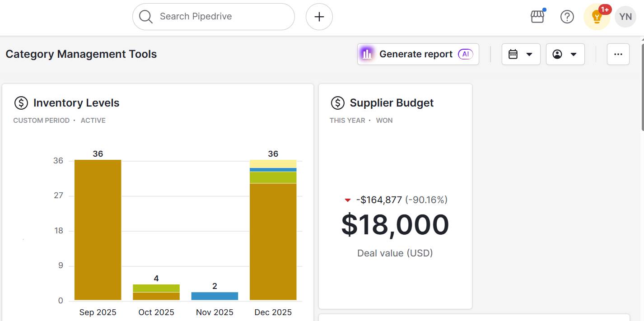644x321 pixels.
Task: Click the CUSTOM PERIOD label
Action: click(42, 120)
